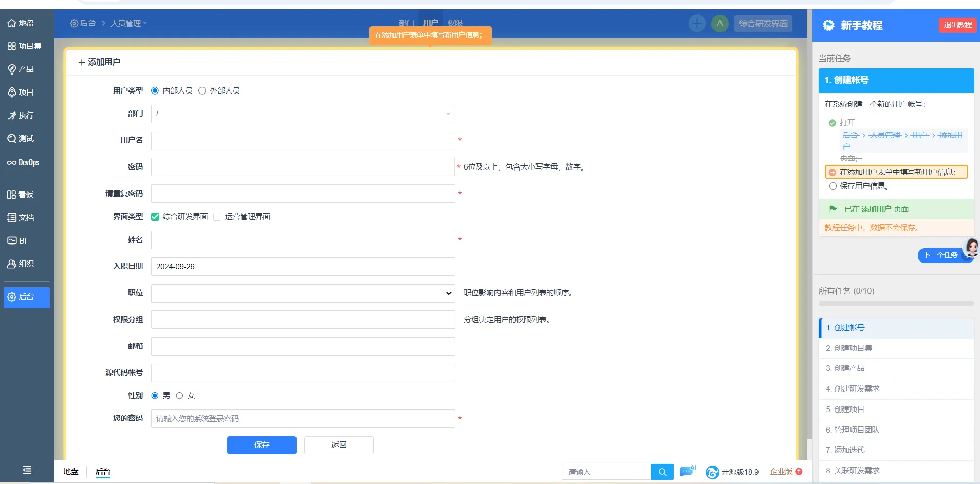Image resolution: width=980 pixels, height=484 pixels.
Task: Collapse the sidebar with the bottom menu icon
Action: click(27, 470)
